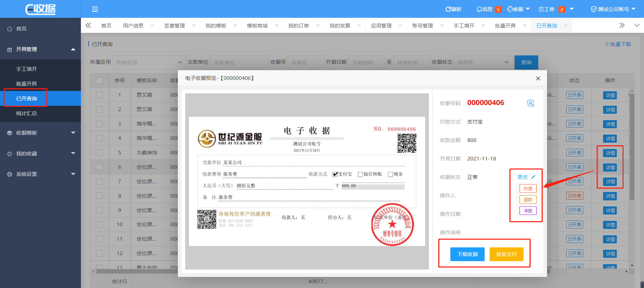The image size is (644, 288).
Task: Open the 所属应用 dropdown
Action: [x=149, y=62]
